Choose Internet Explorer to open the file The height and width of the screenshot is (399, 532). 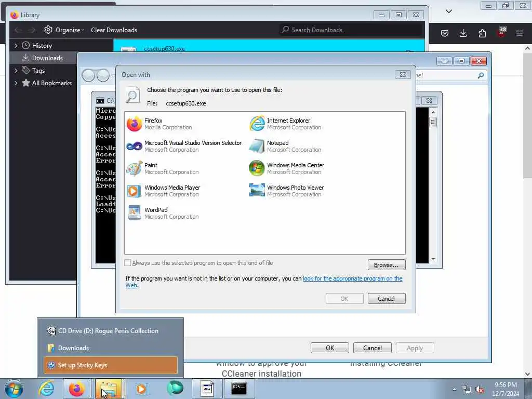click(285, 124)
